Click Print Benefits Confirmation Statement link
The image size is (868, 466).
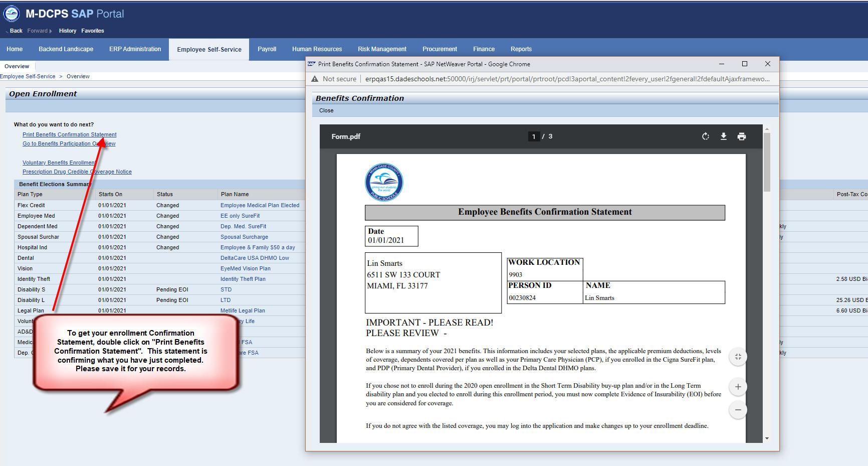pos(70,134)
